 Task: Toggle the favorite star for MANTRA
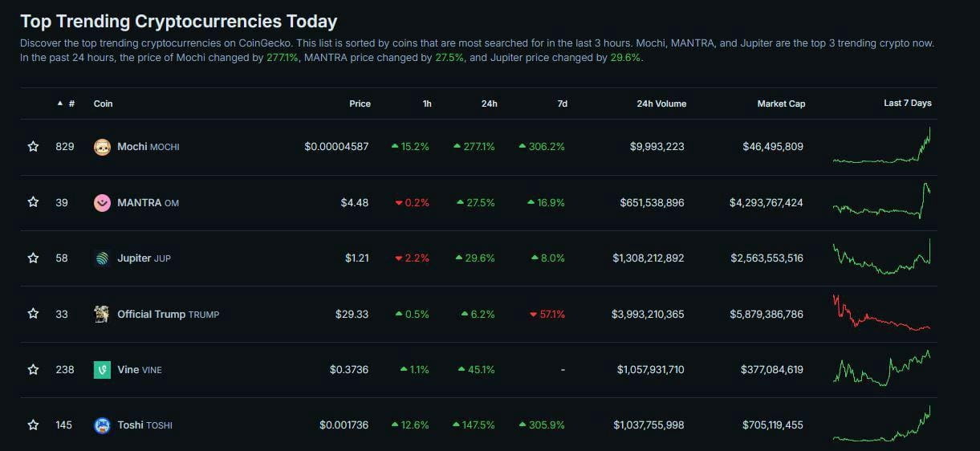click(33, 202)
